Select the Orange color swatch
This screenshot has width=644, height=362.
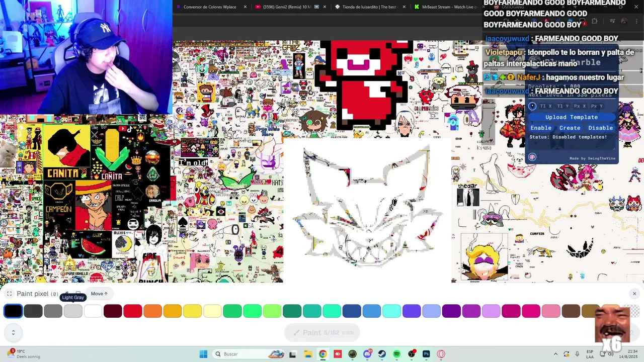click(x=152, y=311)
